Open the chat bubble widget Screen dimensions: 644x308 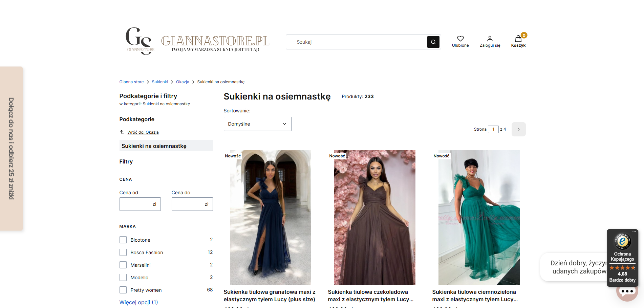click(627, 292)
